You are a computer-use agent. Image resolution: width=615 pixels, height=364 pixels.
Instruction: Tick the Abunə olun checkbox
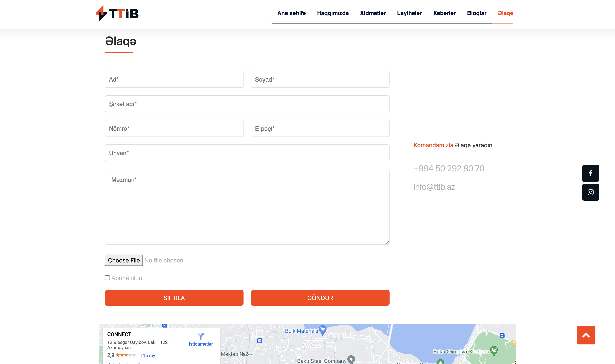point(107,278)
